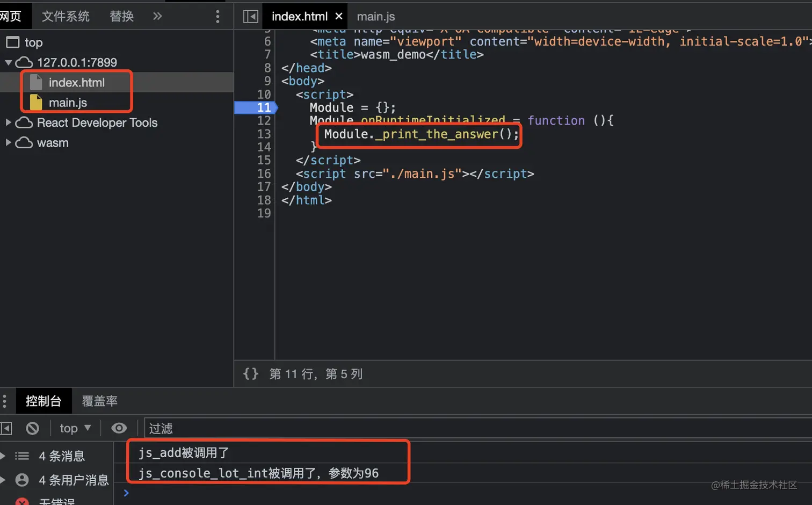Open the navigator three-dot options menu
The image size is (812, 505).
tap(218, 16)
